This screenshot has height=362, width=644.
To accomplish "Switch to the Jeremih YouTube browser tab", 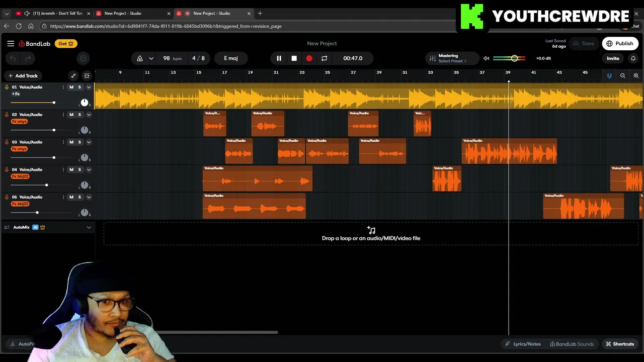I will point(54,14).
